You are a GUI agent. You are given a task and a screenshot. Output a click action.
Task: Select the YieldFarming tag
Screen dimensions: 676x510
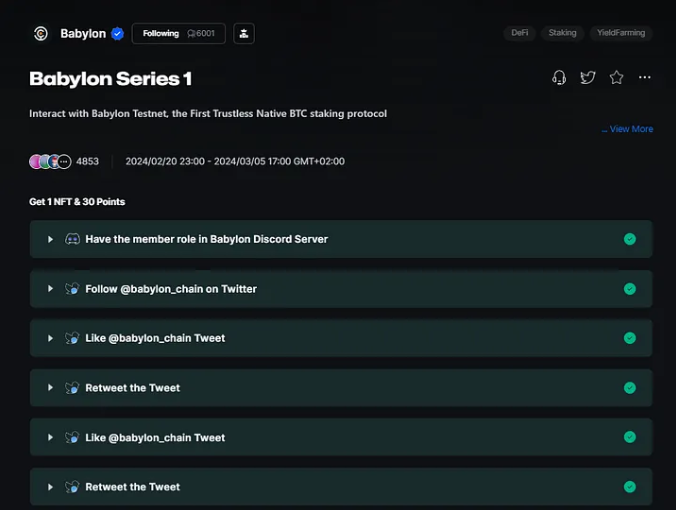tap(621, 33)
